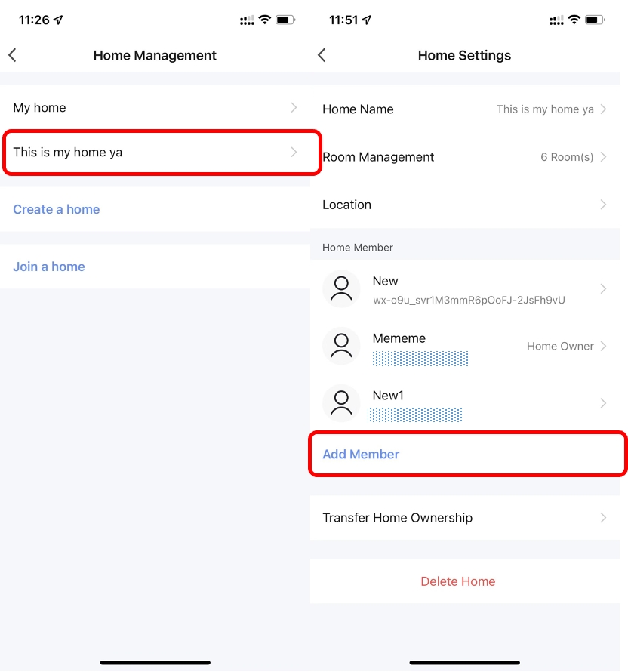
Task: Open This is my home ya entry
Action: point(155,153)
